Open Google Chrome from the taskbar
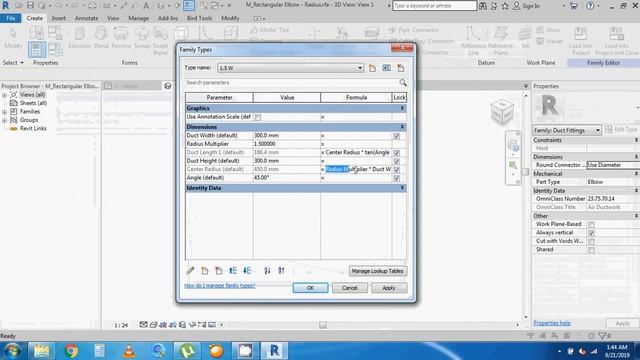The width and height of the screenshot is (640, 360). point(71,351)
